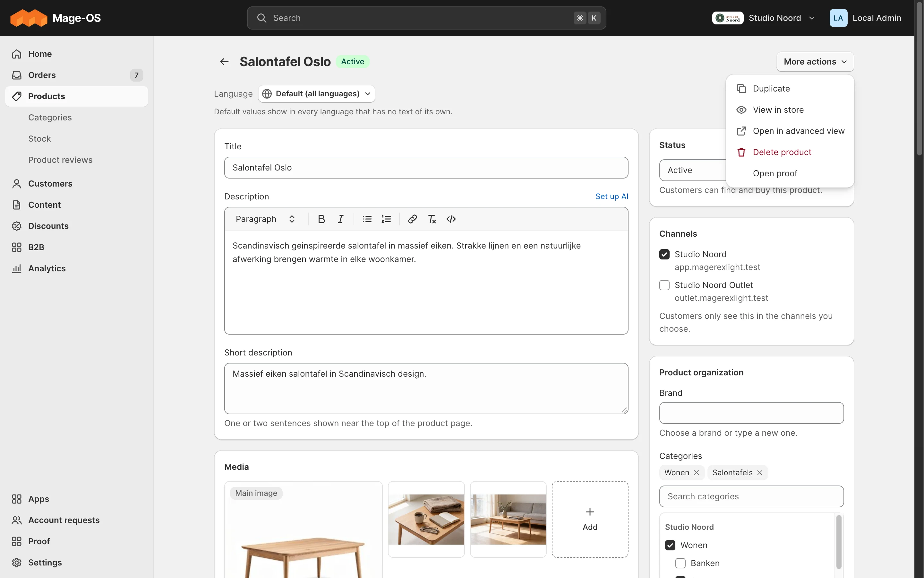
Task: Add a new media image
Action: coord(590,519)
